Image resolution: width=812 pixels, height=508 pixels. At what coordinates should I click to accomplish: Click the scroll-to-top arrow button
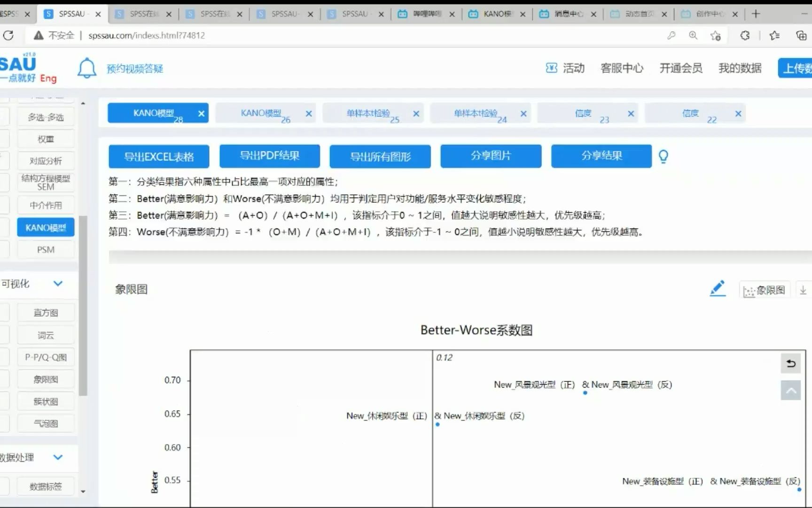pos(790,390)
